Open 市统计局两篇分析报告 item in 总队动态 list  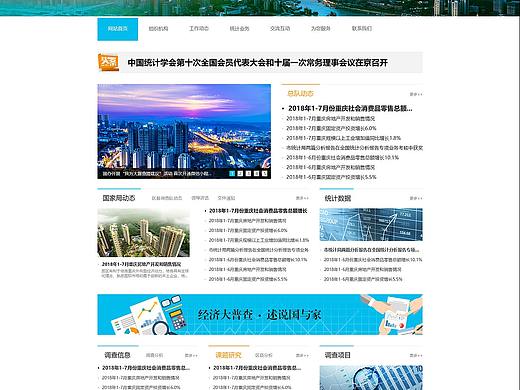[354, 148]
